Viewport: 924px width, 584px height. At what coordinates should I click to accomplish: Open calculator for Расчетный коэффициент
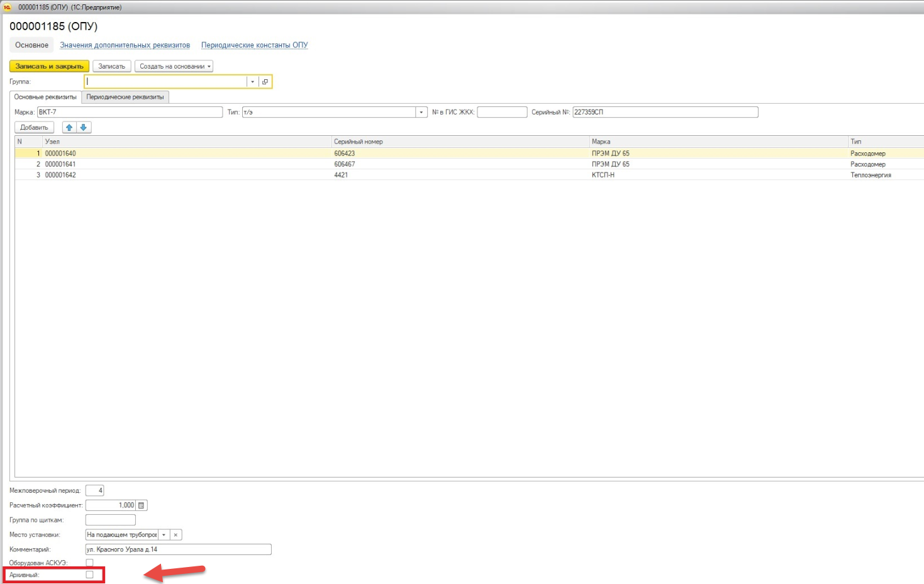(142, 505)
